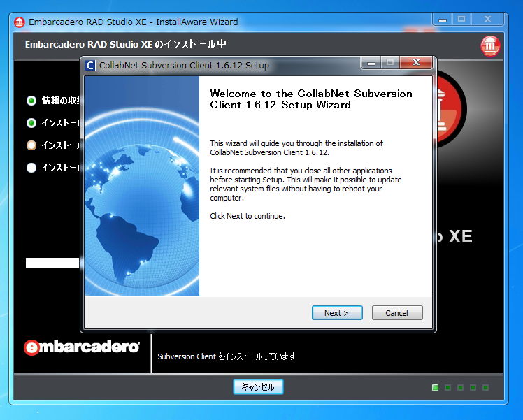Image resolution: width=523 pixels, height=420 pixels.
Task: Click Next in Subversion Setup wizard
Action: coord(337,313)
